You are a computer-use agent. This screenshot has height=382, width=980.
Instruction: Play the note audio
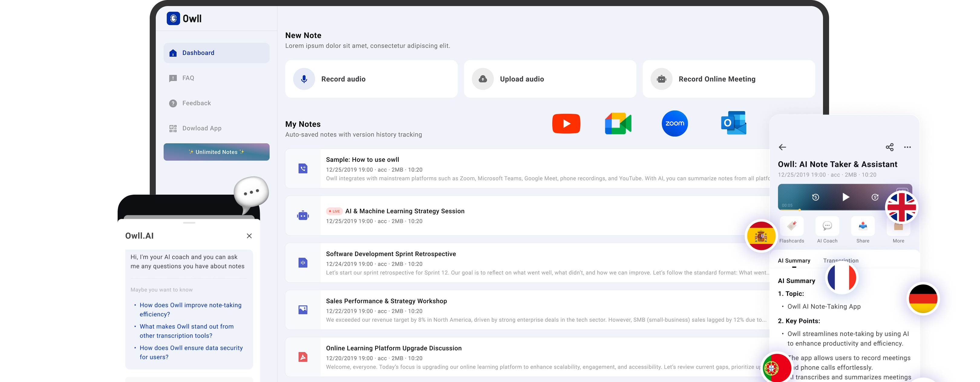846,197
